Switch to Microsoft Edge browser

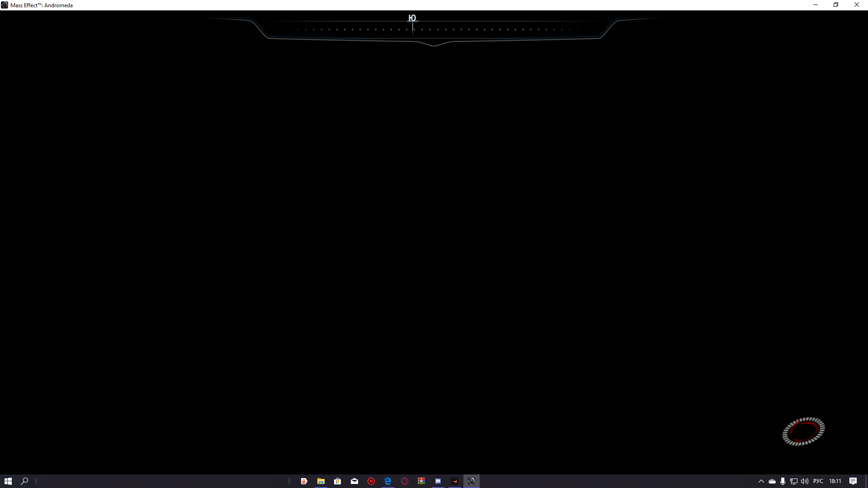click(x=388, y=481)
